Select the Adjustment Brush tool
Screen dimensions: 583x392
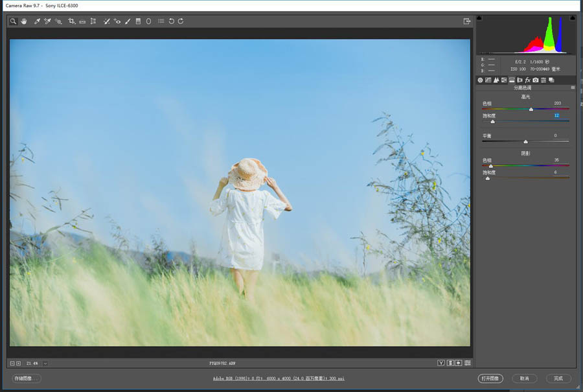pyautogui.click(x=128, y=21)
